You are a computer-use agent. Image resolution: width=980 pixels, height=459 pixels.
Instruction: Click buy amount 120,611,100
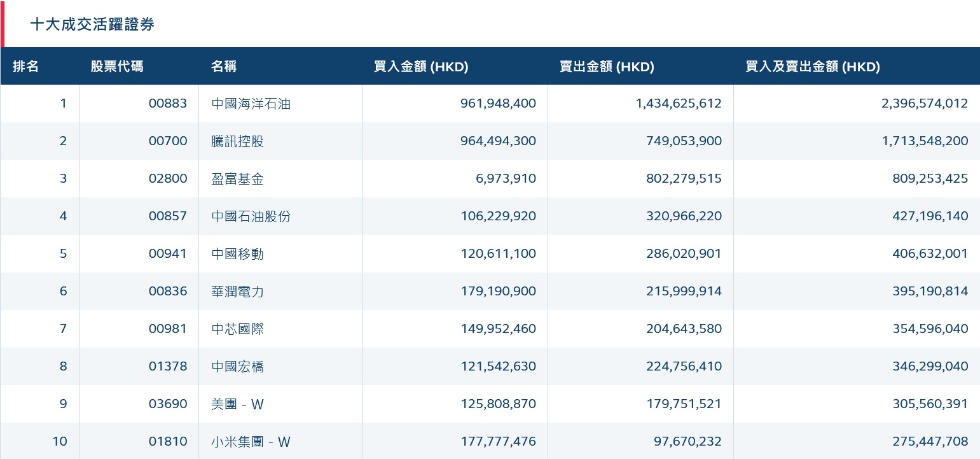498,253
